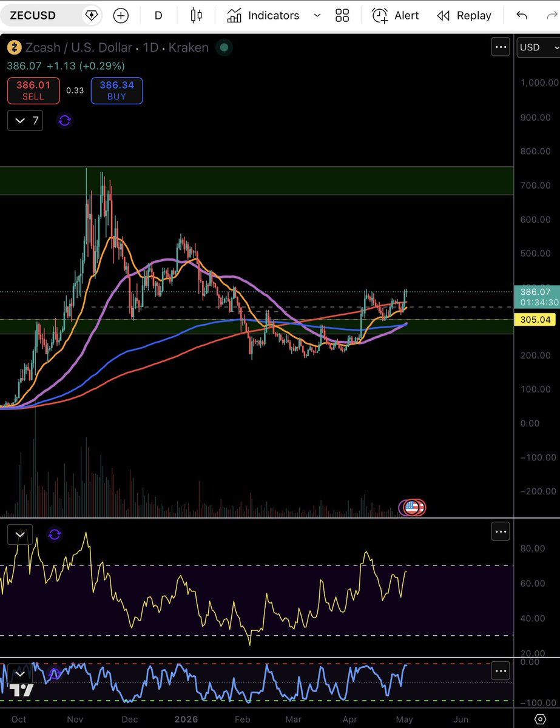The height and width of the screenshot is (728, 560).
Task: Redo the chart action
Action: tap(553, 15)
